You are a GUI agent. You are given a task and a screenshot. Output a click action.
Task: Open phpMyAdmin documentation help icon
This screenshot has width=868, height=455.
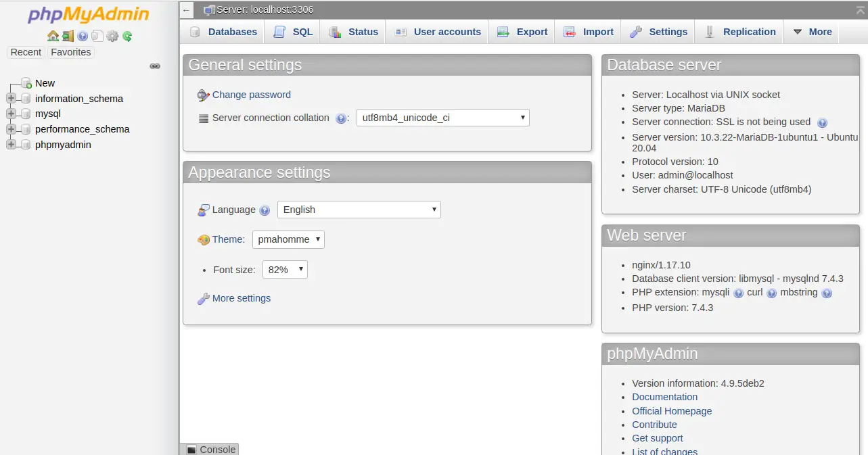[83, 37]
